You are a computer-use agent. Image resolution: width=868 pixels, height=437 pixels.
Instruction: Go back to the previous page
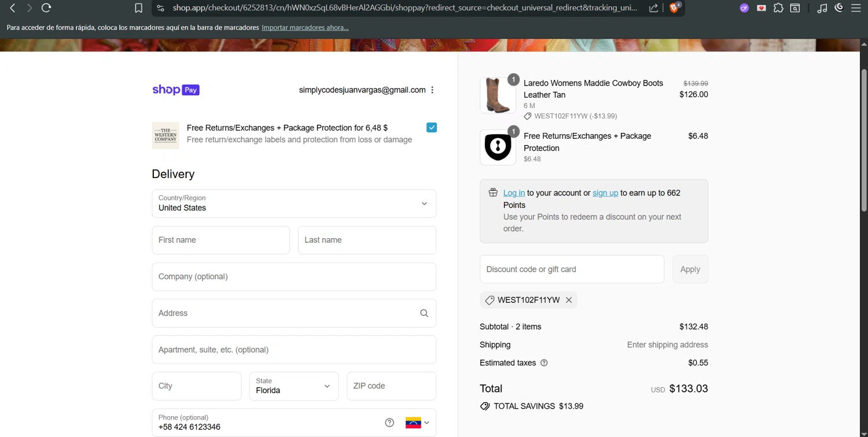(x=12, y=8)
